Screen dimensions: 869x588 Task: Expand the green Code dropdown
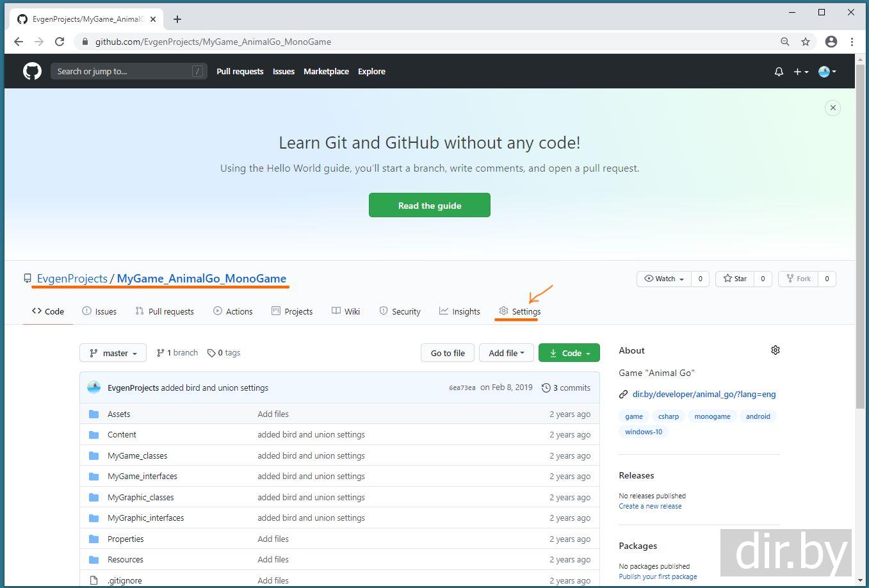pos(569,353)
